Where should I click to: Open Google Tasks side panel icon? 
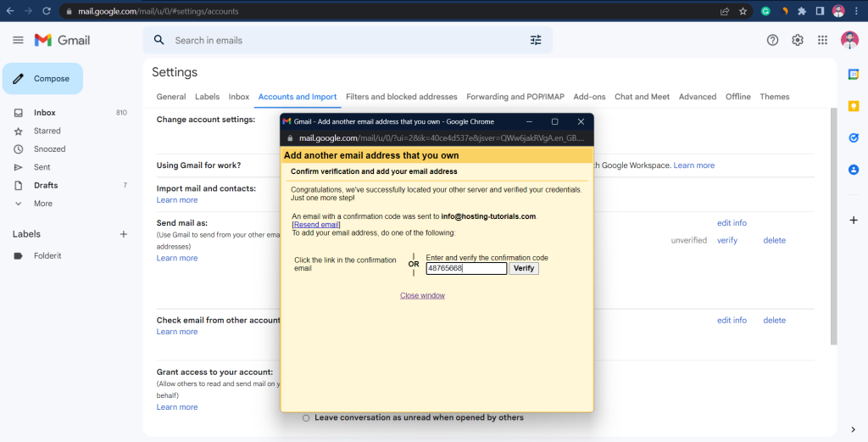coord(853,138)
